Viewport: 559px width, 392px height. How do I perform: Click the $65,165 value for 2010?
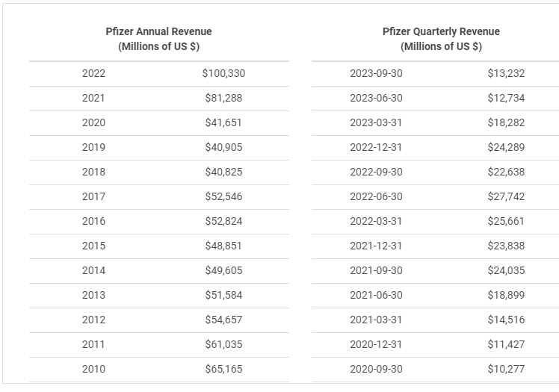coord(223,369)
